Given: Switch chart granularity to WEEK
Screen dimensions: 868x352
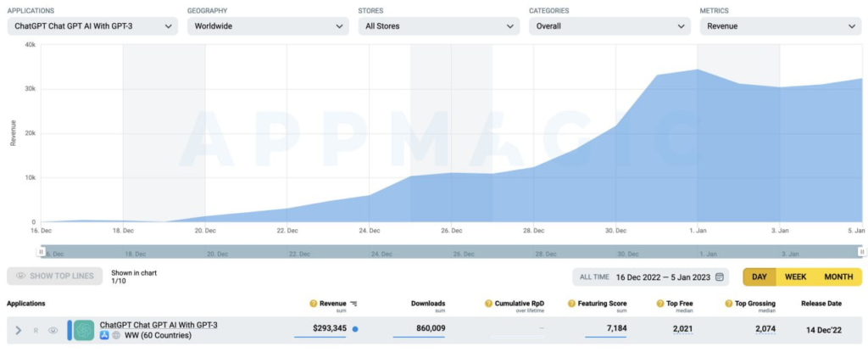Looking at the screenshot, I should click(x=795, y=277).
